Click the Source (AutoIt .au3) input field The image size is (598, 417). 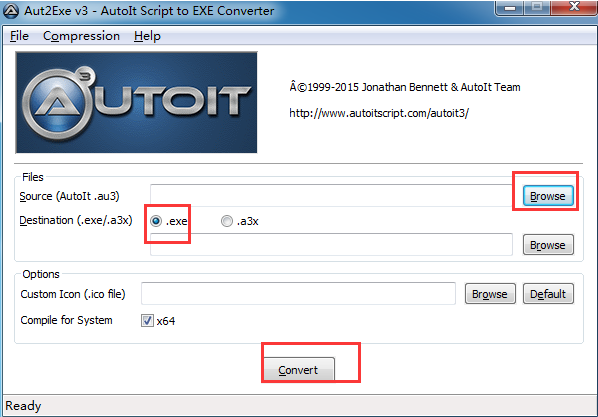coord(331,196)
